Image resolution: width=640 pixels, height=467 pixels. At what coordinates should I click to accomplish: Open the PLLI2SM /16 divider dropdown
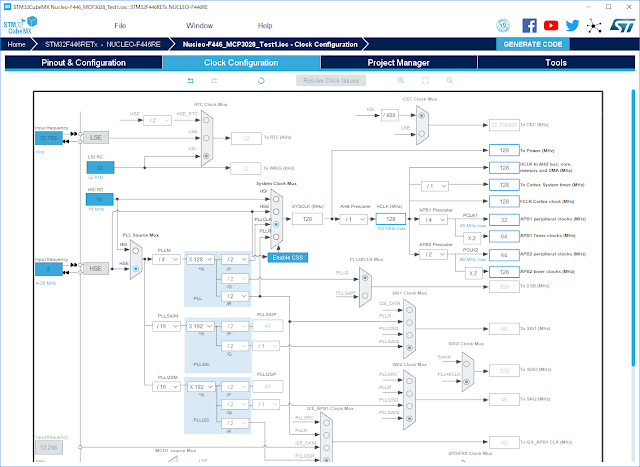click(167, 387)
